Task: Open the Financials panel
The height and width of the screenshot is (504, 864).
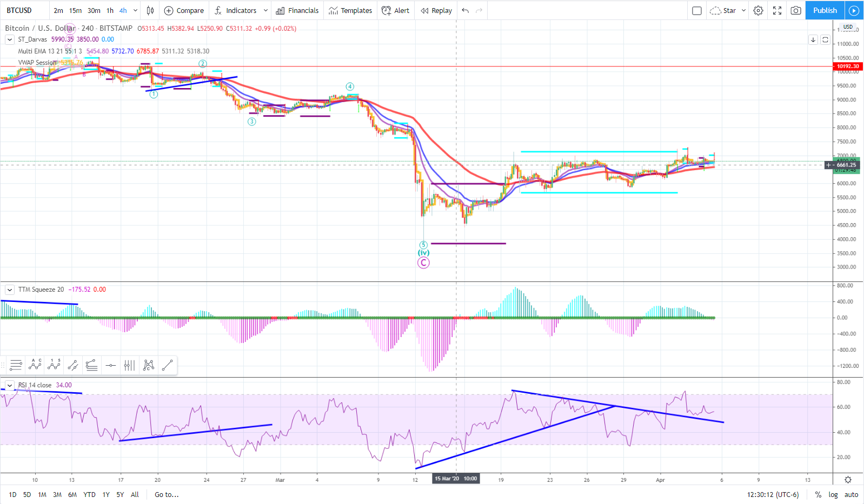Action: 297,10
